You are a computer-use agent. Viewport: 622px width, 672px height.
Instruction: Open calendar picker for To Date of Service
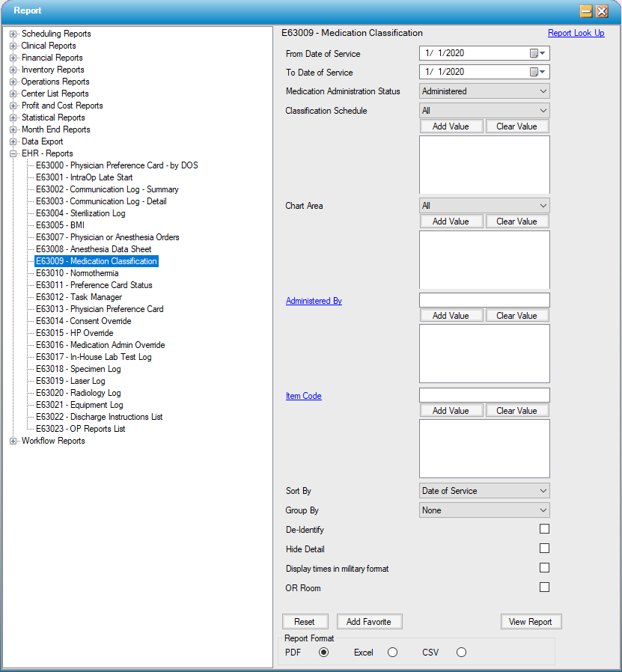tap(538, 73)
